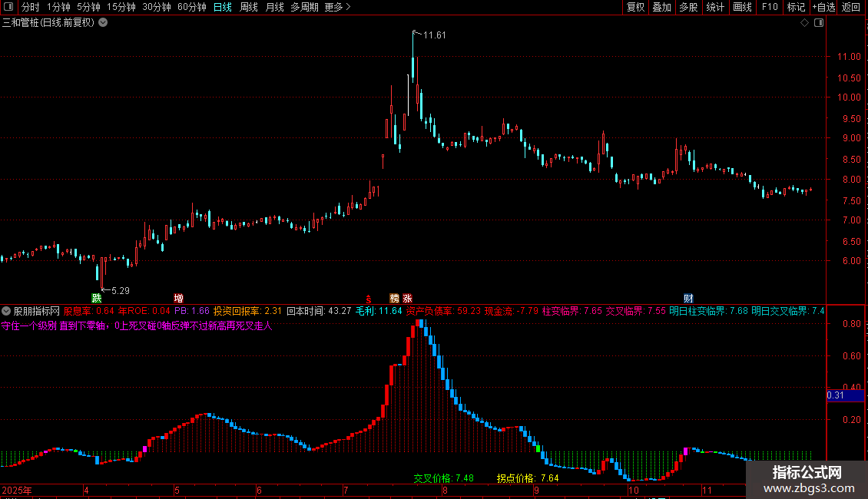Click the month 7 timeline marker
The image size is (868, 499).
(346, 490)
